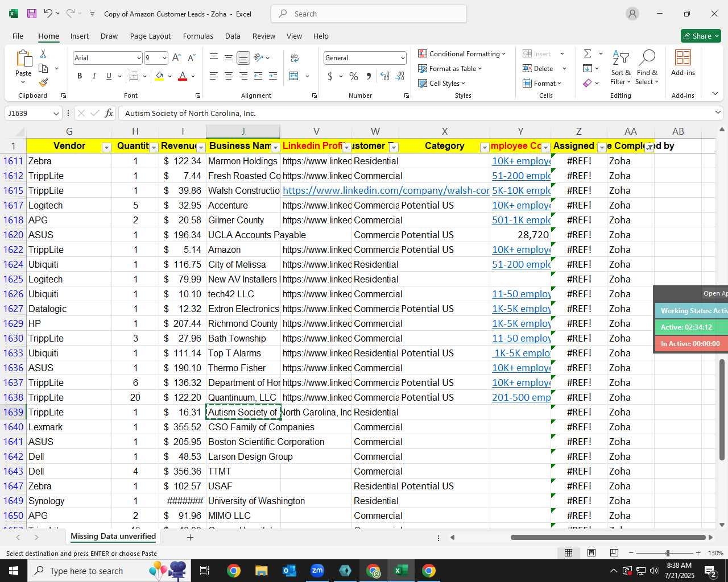Viewport: 728px width, 582px height.
Task: Click the Windows Start button
Action: pyautogui.click(x=14, y=571)
